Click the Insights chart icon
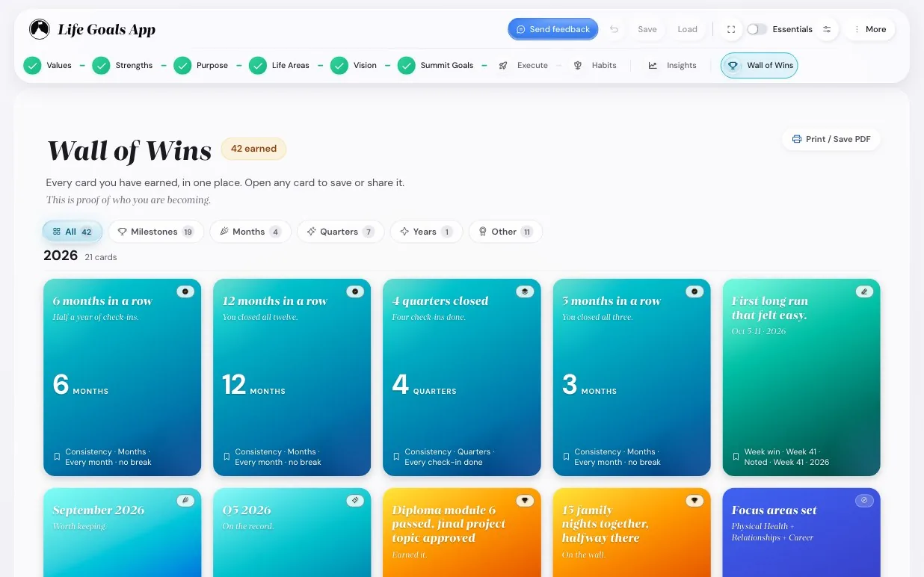This screenshot has width=924, height=577. coord(653,66)
